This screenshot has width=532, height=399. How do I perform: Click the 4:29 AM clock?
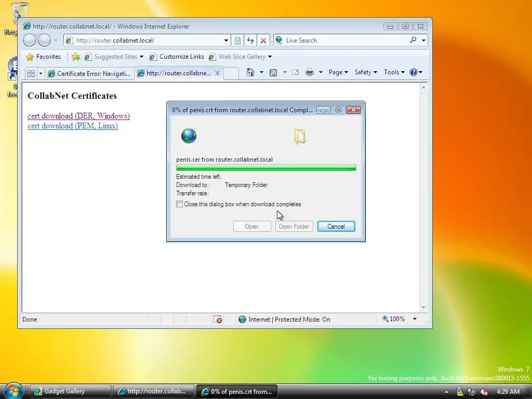click(x=508, y=392)
